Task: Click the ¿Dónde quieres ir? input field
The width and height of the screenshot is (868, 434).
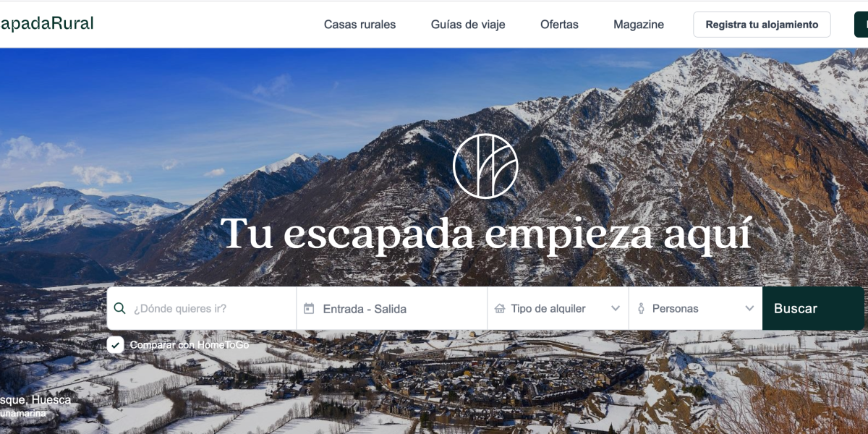Action: 202,309
